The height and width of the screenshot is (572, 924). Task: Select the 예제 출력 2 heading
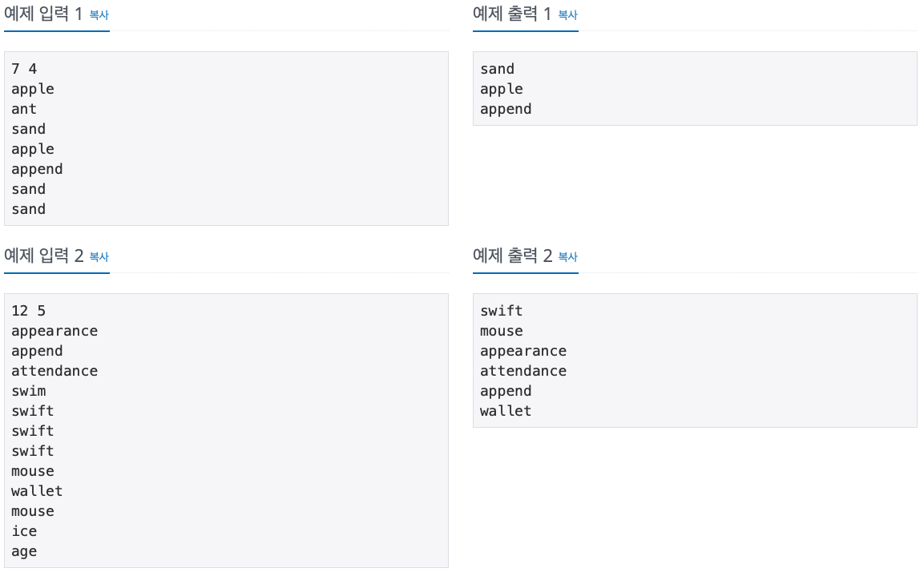[x=513, y=256]
